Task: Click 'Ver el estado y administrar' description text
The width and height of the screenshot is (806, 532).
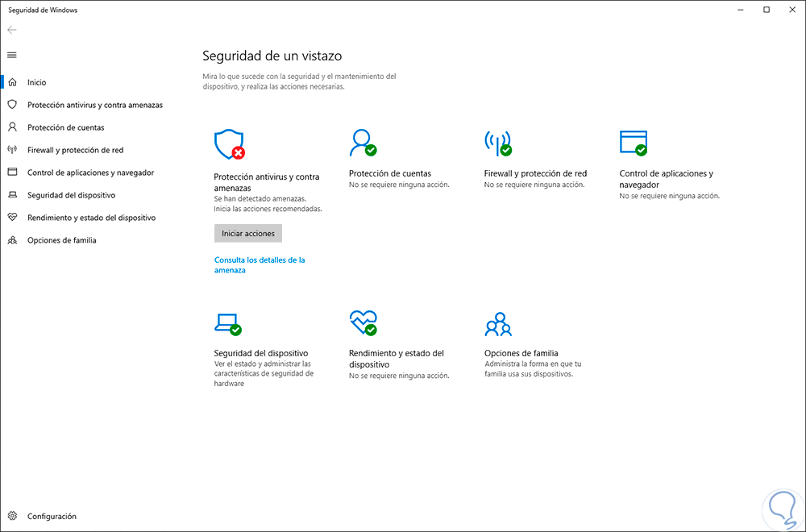Action: [x=264, y=374]
